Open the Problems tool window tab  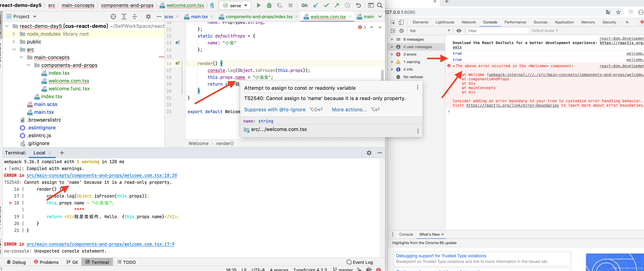[x=46, y=262]
